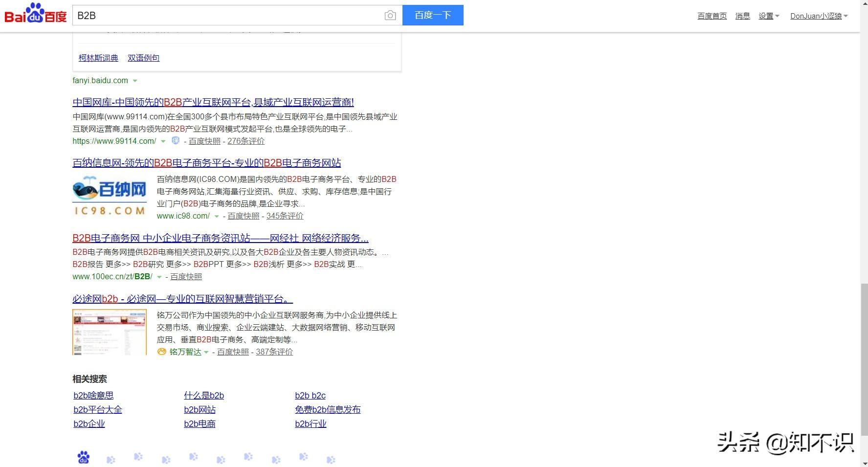Open the DonJuan小涩狼 account menu
The height and width of the screenshot is (467, 868).
[x=819, y=16]
